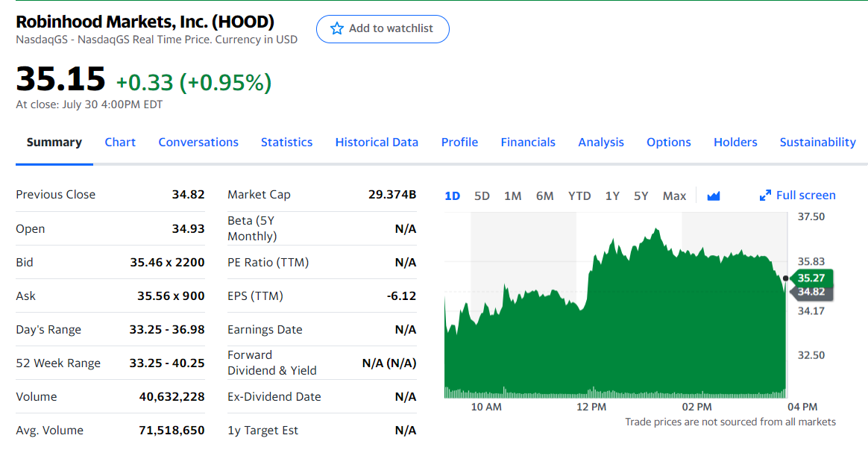Click the 37.50 y-axis label
Image resolution: width=868 pixels, height=450 pixels.
pos(811,216)
